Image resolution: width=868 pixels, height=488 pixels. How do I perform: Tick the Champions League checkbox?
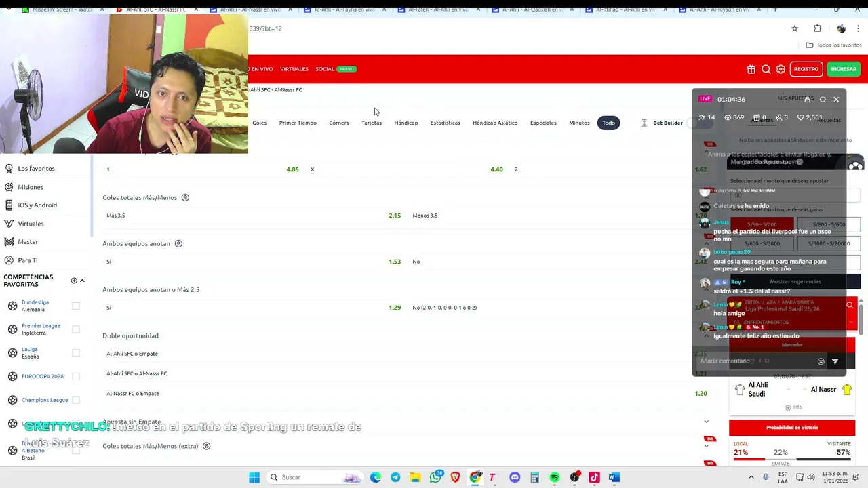(x=76, y=400)
